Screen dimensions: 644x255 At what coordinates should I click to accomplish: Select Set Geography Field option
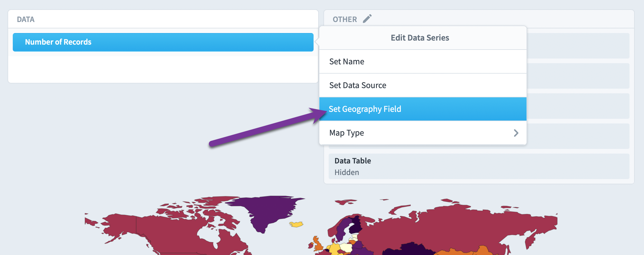pyautogui.click(x=423, y=109)
